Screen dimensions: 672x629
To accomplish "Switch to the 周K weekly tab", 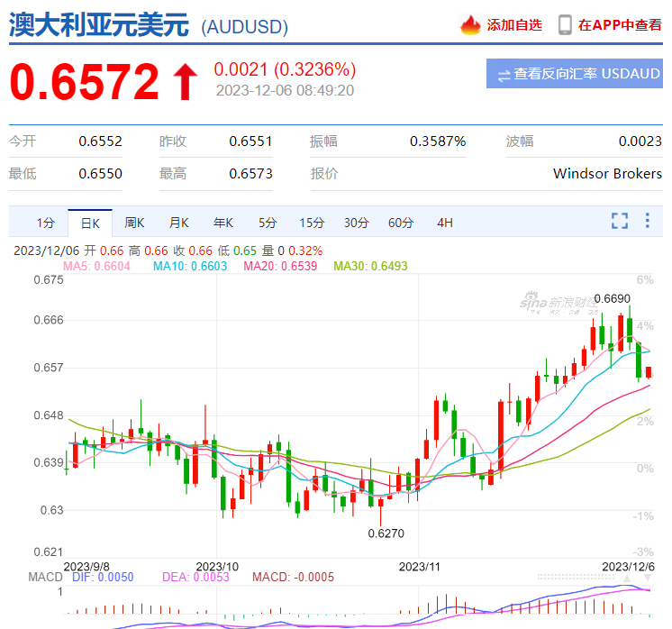I will coord(134,223).
